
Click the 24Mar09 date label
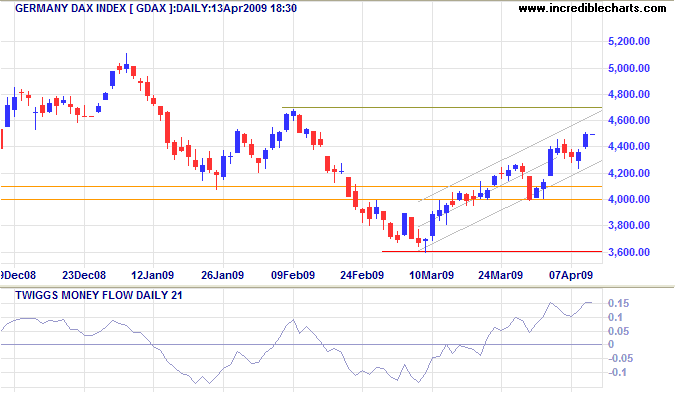501,275
